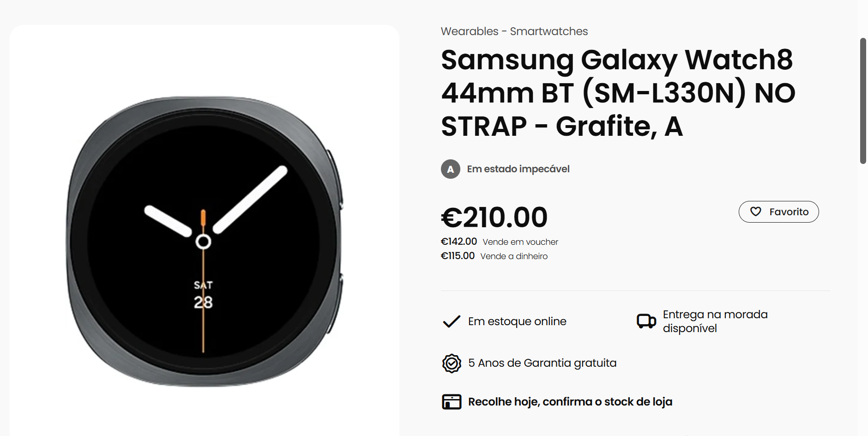Click 'Em estado impecável' condition text

pyautogui.click(x=518, y=169)
